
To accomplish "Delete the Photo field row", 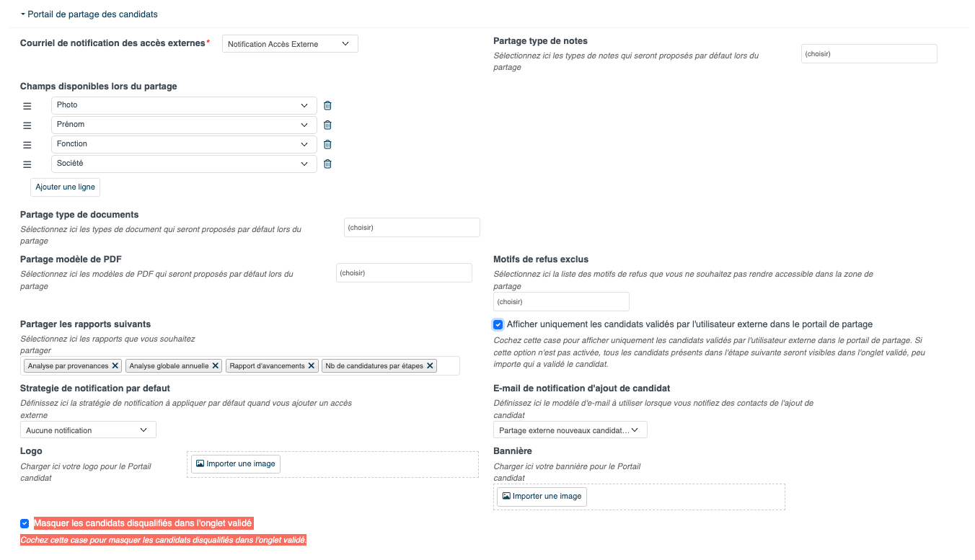I will (327, 105).
